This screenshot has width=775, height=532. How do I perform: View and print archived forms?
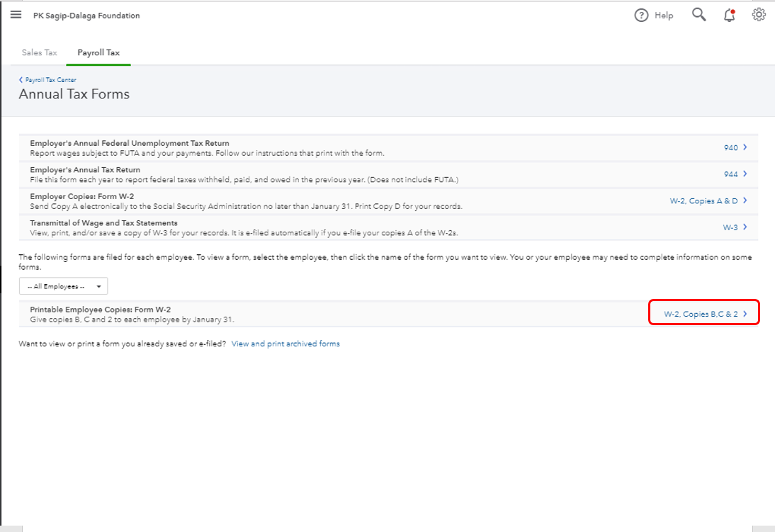tap(285, 344)
